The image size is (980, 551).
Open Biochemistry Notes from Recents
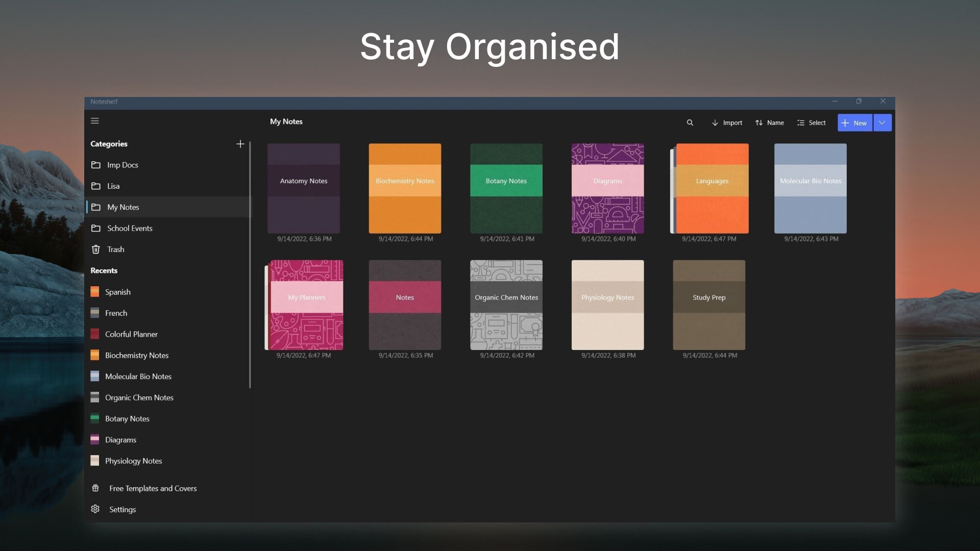[x=137, y=355]
